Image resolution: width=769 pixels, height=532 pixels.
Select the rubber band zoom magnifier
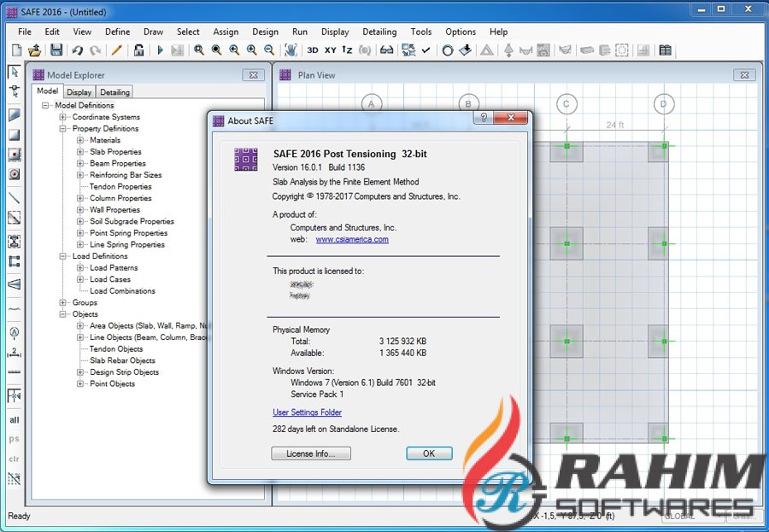198,50
